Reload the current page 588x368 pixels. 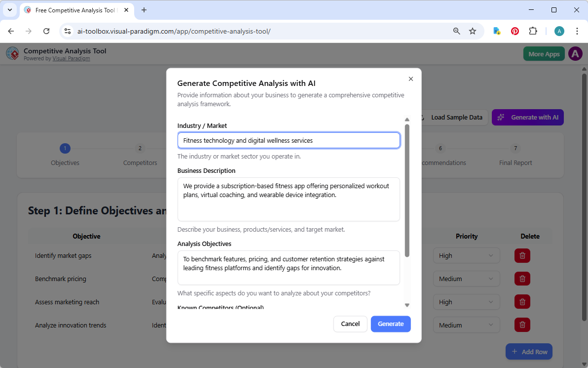(46, 31)
